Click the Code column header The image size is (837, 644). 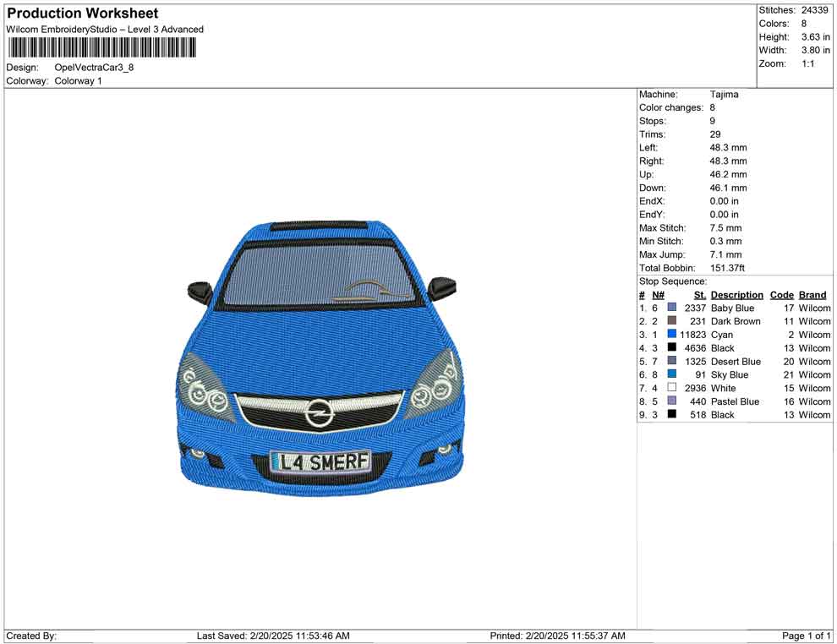[x=782, y=294]
